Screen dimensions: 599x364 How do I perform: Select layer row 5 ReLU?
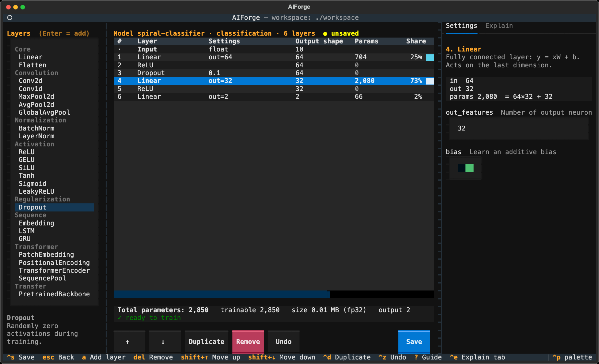pyautogui.click(x=274, y=89)
